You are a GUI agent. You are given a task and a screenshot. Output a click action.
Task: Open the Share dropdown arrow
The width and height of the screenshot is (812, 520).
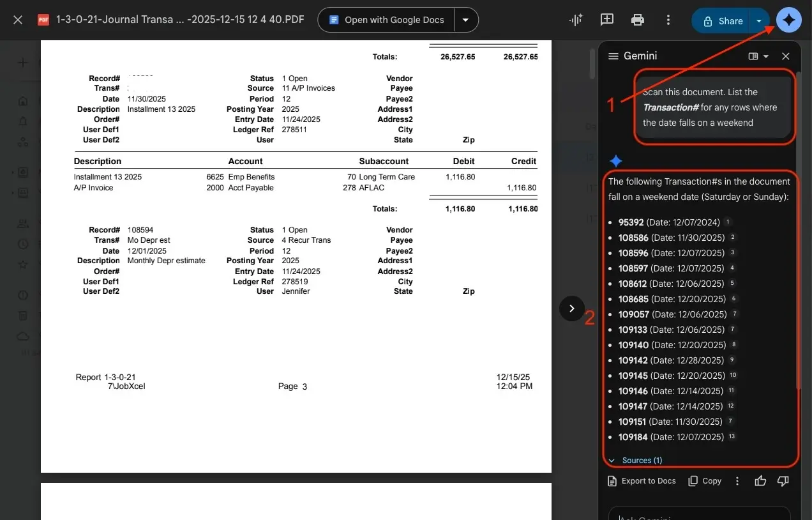(x=759, y=20)
